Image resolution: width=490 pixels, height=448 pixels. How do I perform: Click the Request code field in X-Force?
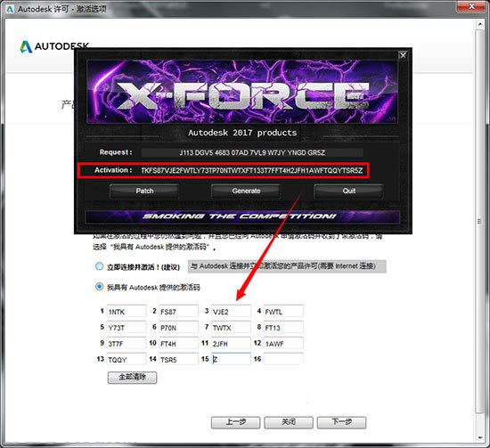[251, 152]
